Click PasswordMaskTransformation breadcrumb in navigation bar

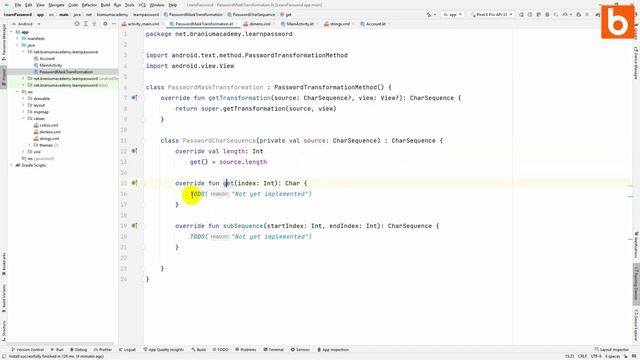coord(193,14)
